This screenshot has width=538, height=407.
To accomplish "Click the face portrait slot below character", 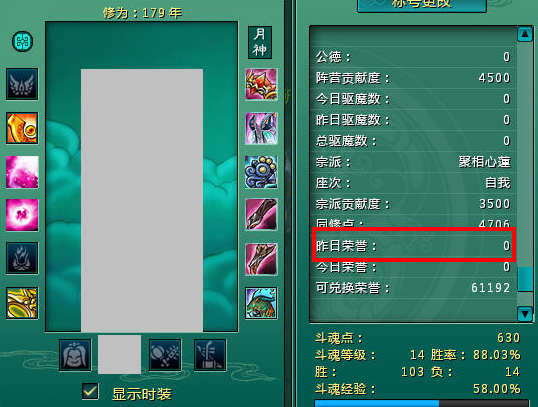I will [75, 355].
